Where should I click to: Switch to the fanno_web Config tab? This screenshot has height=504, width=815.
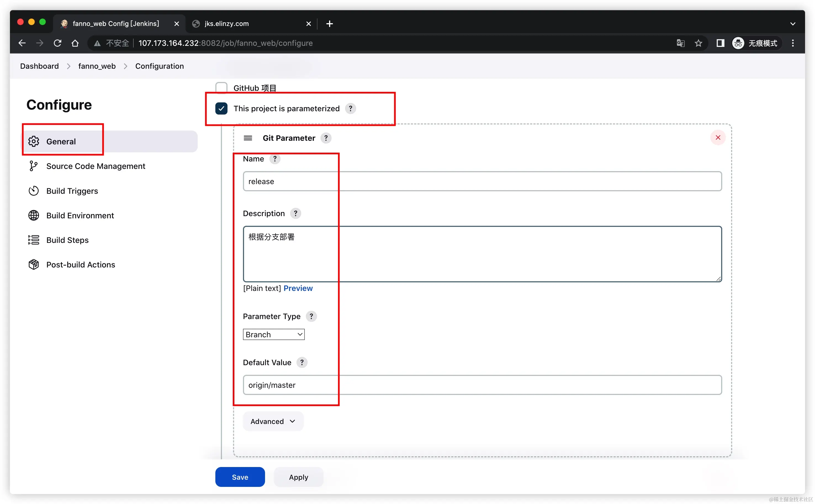point(119,24)
